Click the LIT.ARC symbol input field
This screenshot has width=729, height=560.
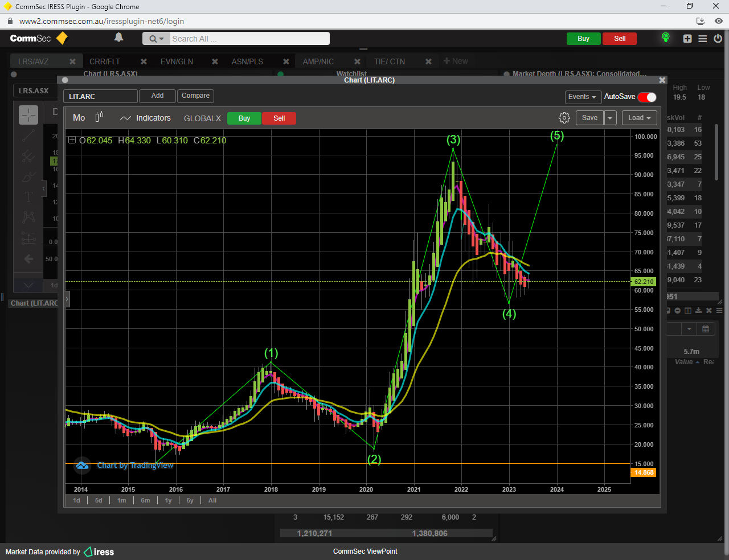[100, 96]
